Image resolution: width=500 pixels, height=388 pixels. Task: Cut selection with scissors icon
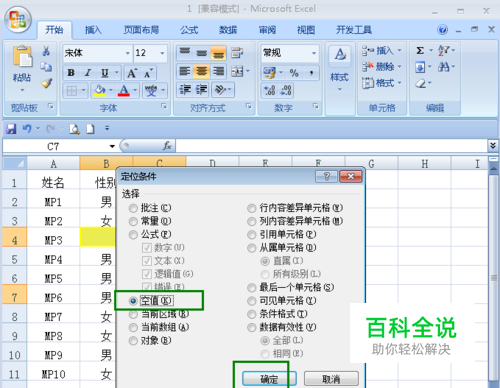tap(46, 51)
